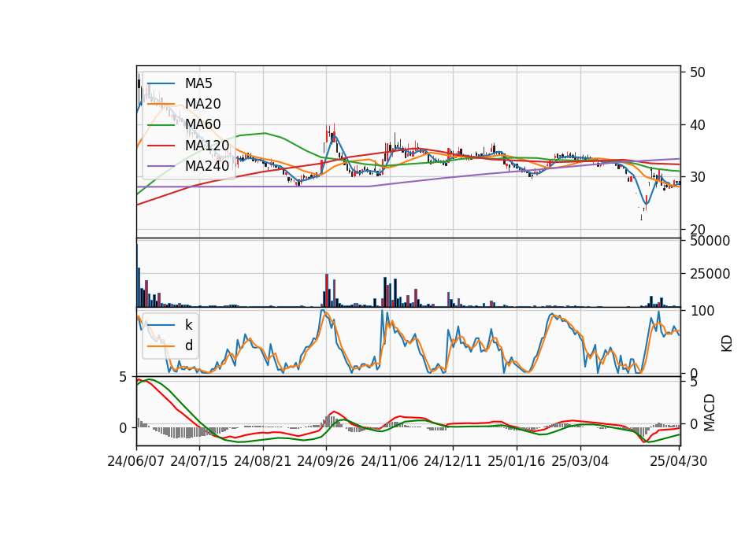Click the MA5 legend label
The image size is (756, 543).
[x=198, y=83]
